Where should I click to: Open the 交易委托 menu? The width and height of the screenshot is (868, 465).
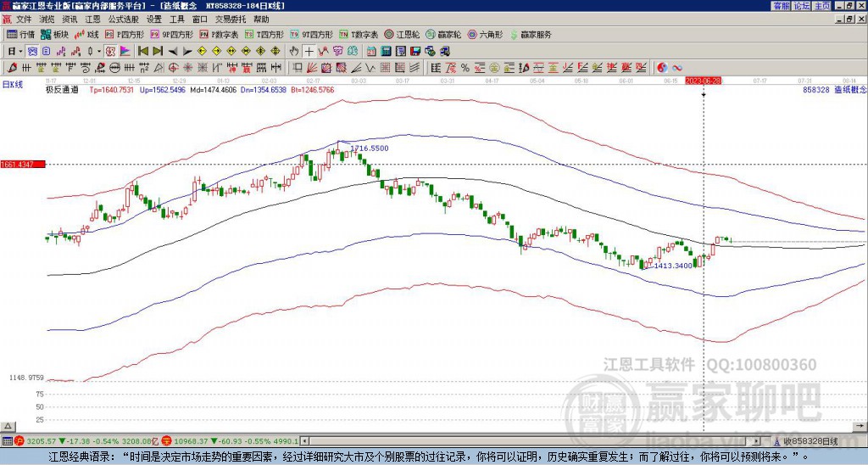tap(231, 20)
